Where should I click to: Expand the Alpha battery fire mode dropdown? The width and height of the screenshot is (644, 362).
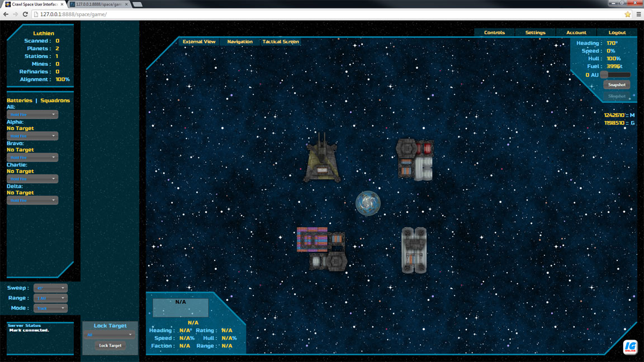tap(32, 136)
